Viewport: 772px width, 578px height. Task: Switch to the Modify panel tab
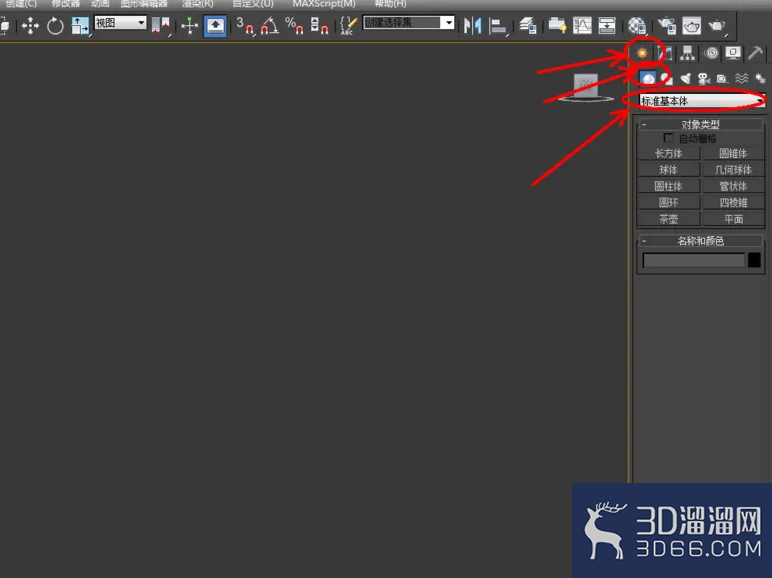coord(665,53)
